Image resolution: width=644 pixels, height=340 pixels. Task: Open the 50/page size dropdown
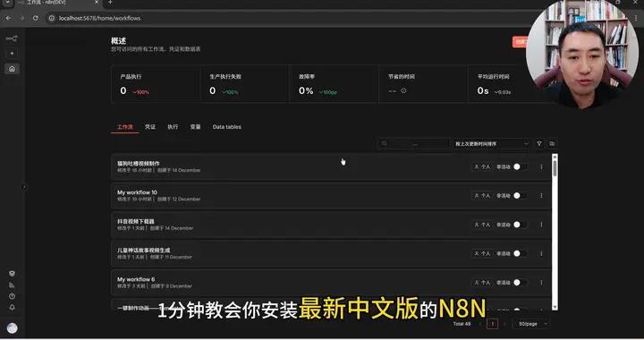click(x=531, y=324)
